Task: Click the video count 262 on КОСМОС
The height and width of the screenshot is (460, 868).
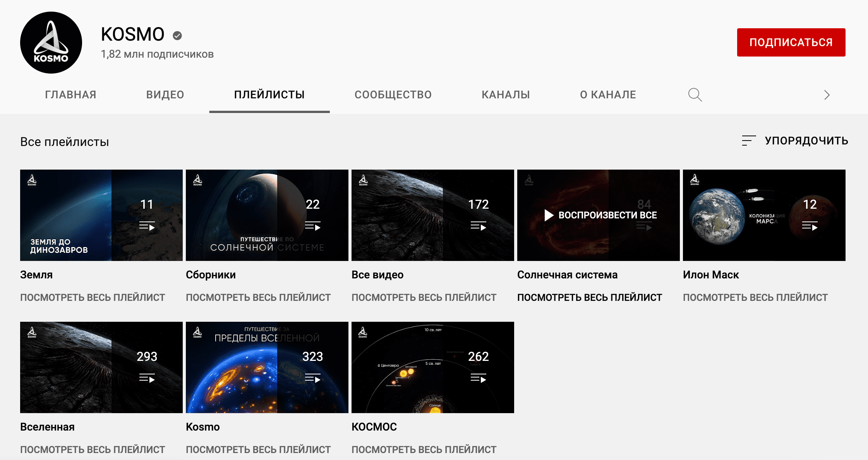Action: pos(479,357)
